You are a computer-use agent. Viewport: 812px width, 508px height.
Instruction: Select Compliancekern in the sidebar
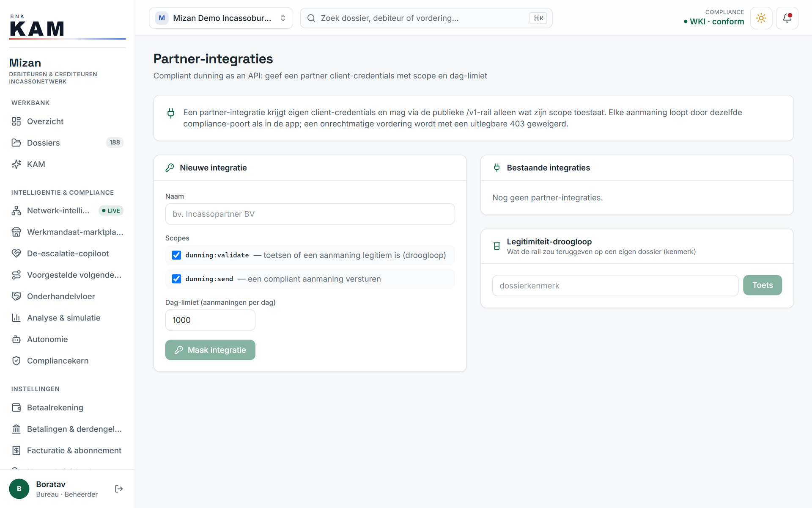pyautogui.click(x=67, y=361)
